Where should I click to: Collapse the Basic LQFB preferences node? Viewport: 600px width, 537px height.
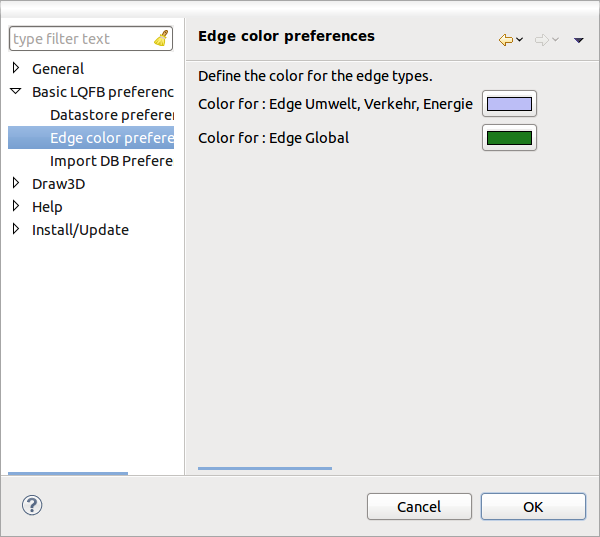coord(16,92)
